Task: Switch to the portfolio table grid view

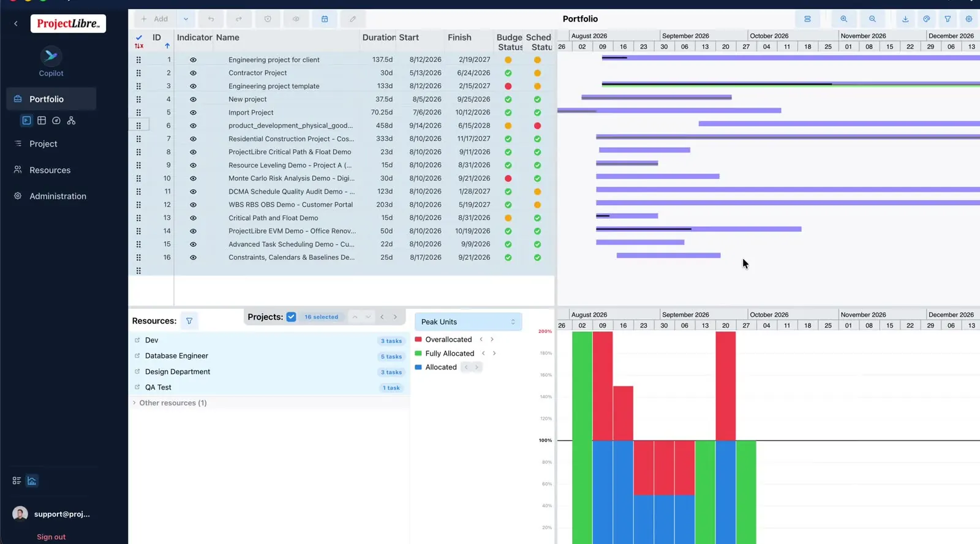Action: (x=42, y=121)
